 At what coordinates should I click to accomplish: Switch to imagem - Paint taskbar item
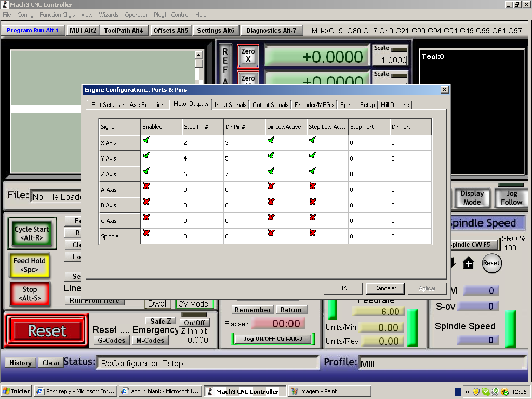pos(330,391)
